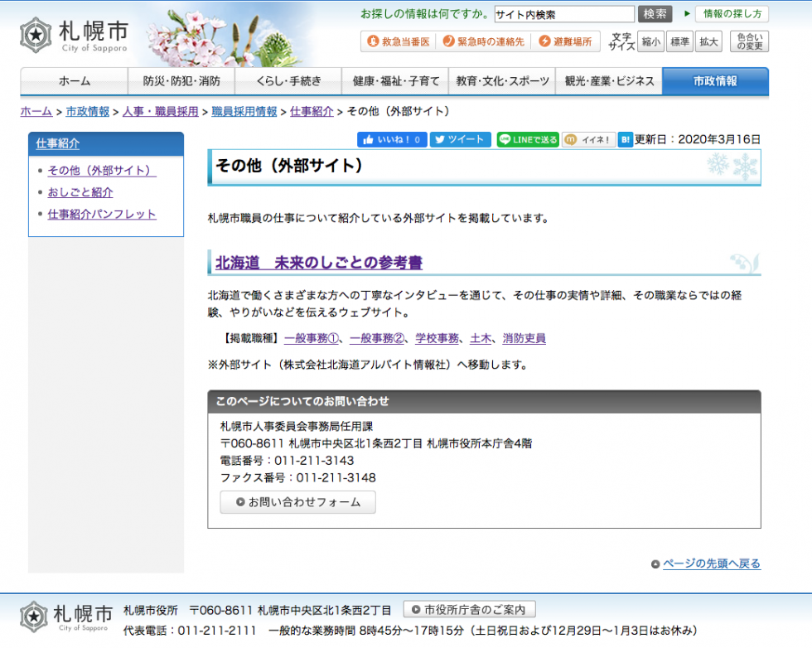Click the mixi イイネ！ button
This screenshot has height=648, width=812.
[588, 139]
